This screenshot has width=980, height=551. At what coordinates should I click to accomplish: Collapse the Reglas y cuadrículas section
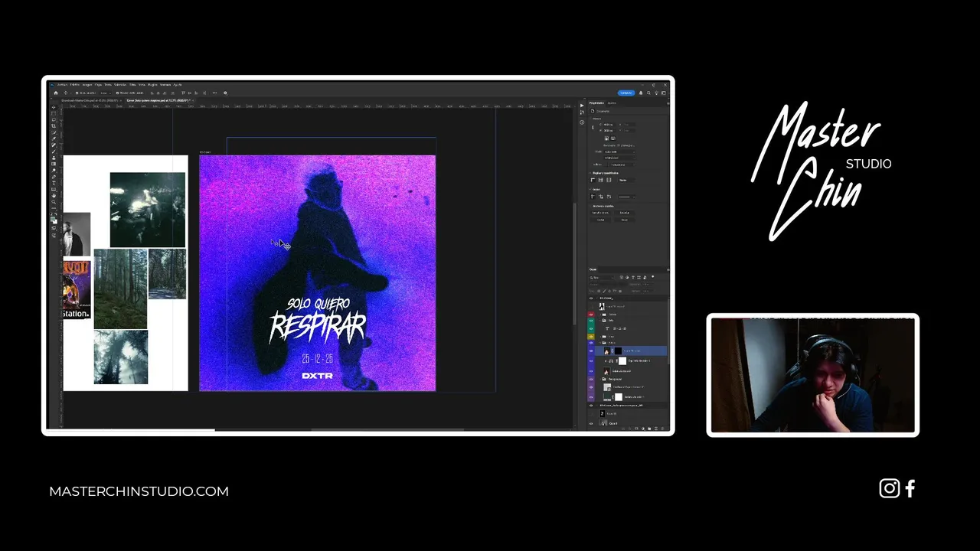click(x=590, y=173)
